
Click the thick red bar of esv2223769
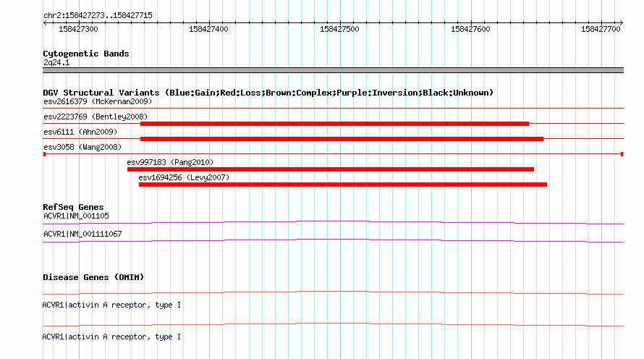[x=335, y=124]
